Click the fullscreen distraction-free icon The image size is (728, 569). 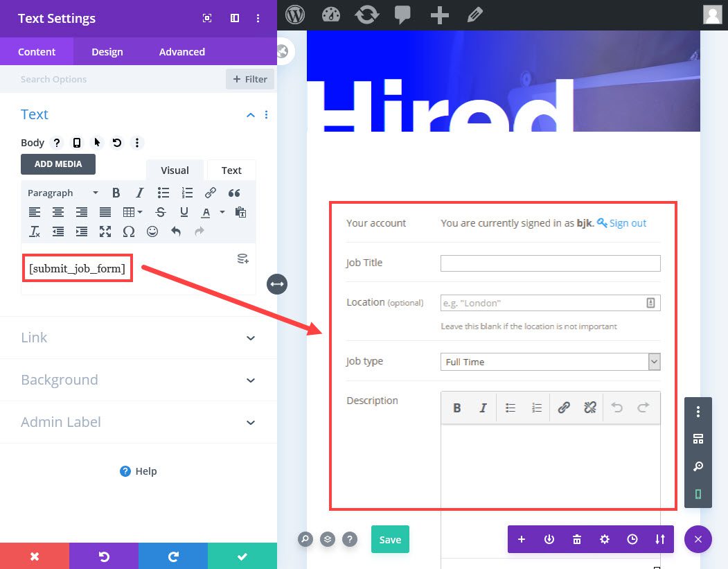click(105, 231)
